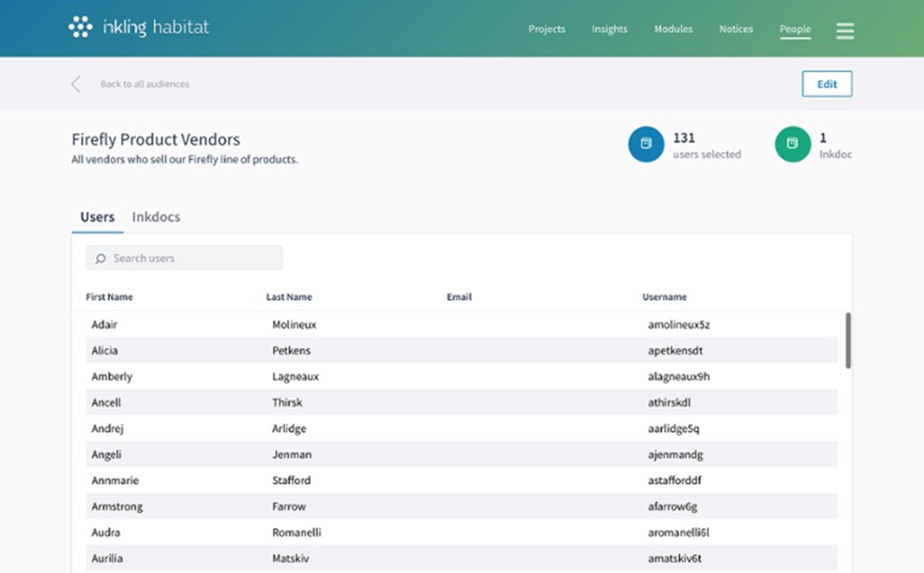Screen dimensions: 924x573
Task: Open Modules in the navigation bar
Action: [x=673, y=29]
